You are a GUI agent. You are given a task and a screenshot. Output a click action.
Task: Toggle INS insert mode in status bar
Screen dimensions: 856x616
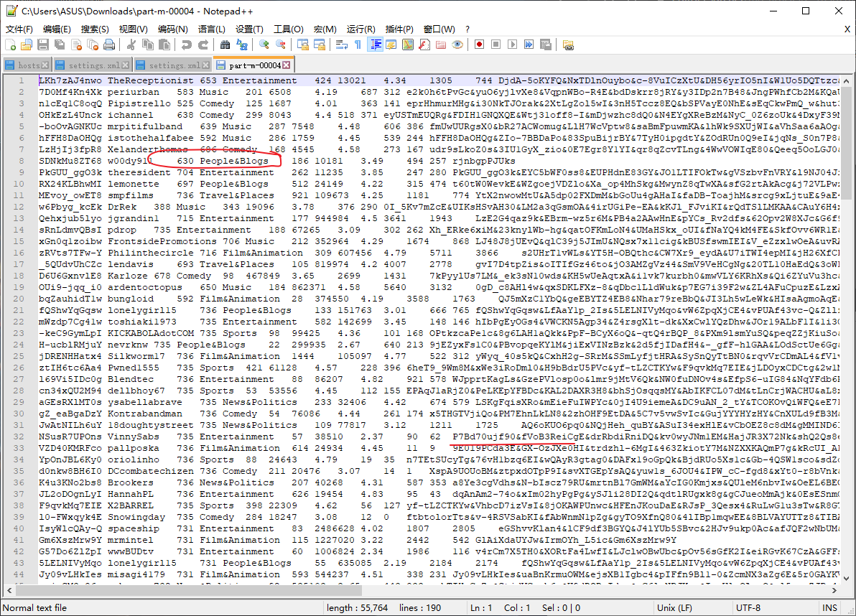click(829, 607)
